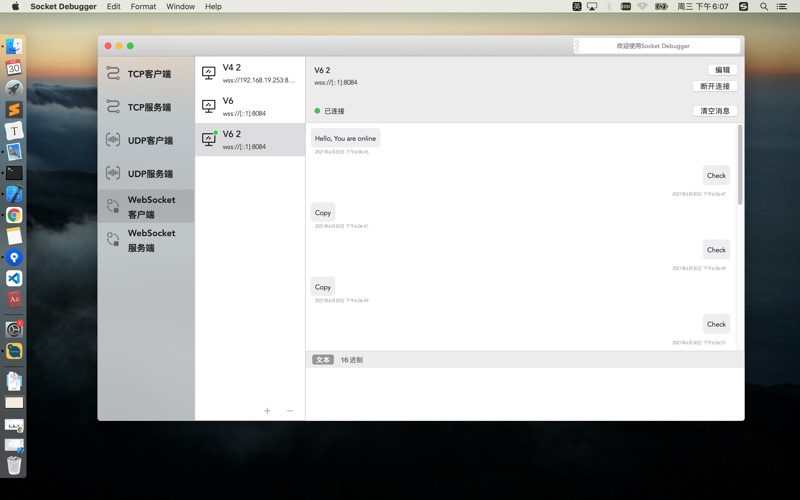
Task: Open the Help menu
Action: [x=213, y=7]
